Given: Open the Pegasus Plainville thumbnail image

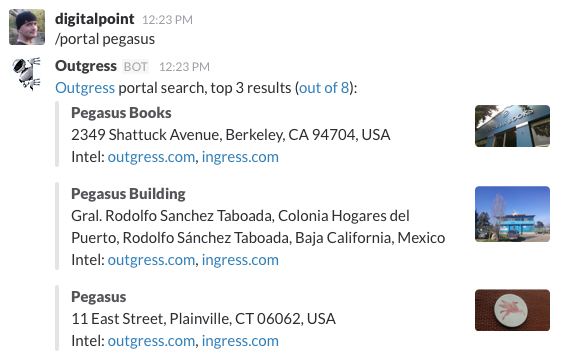Looking at the screenshot, I should pyautogui.click(x=512, y=310).
